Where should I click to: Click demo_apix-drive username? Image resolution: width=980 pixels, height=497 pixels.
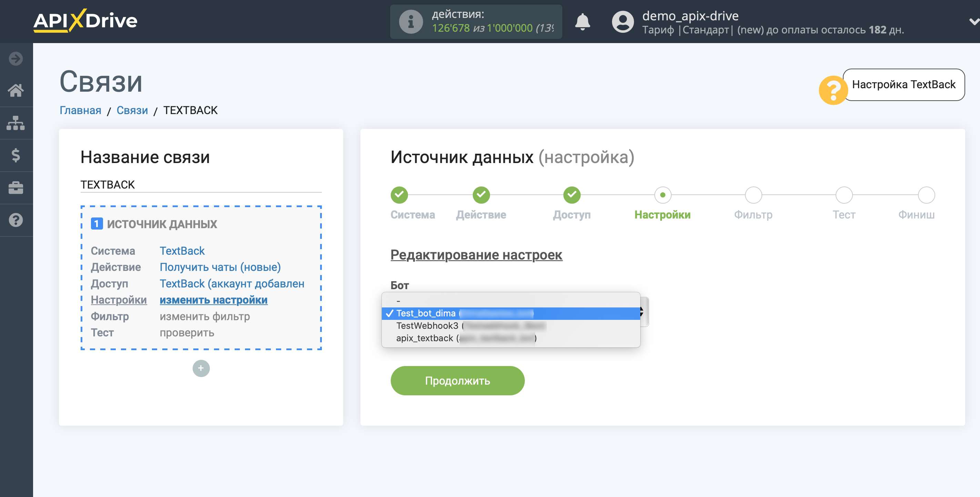tap(690, 16)
